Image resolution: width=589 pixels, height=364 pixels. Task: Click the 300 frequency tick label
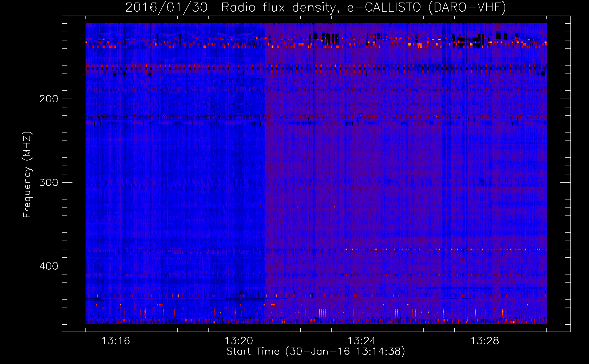click(x=49, y=182)
